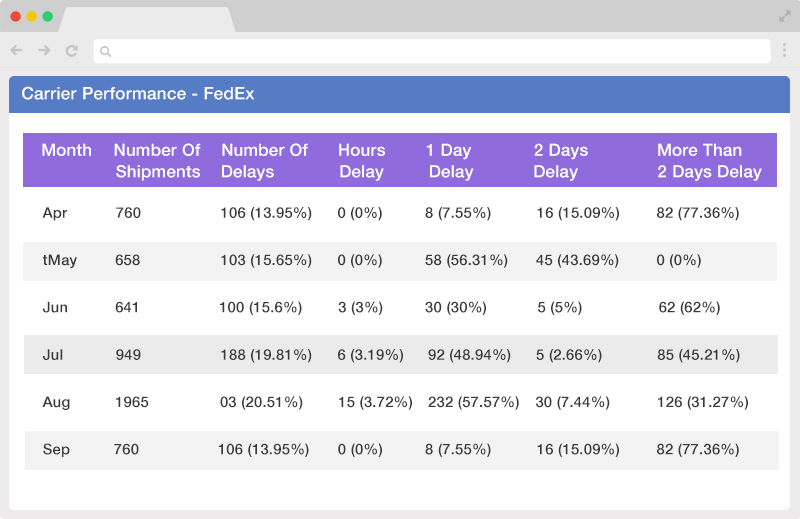Viewport: 800px width, 519px height.
Task: Click value 62 (62%) in Jun row
Action: [x=689, y=308]
